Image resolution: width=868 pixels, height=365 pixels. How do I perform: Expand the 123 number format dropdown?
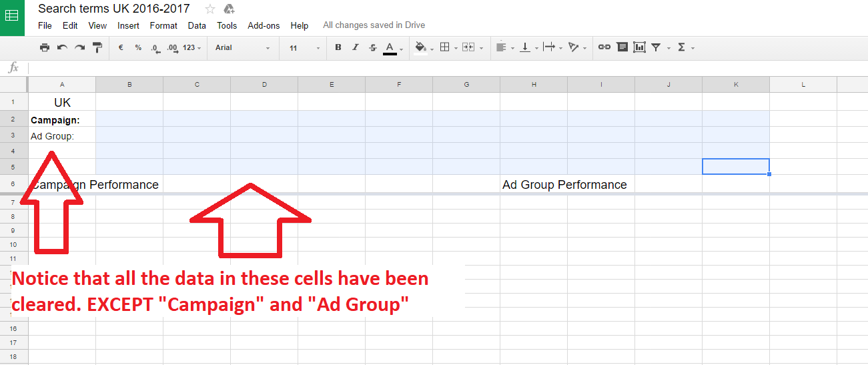point(192,48)
